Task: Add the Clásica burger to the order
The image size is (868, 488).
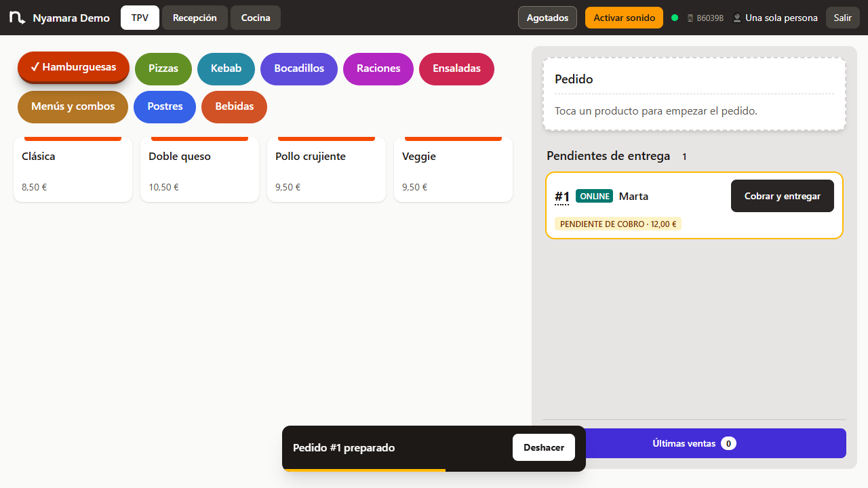Action: (x=73, y=169)
